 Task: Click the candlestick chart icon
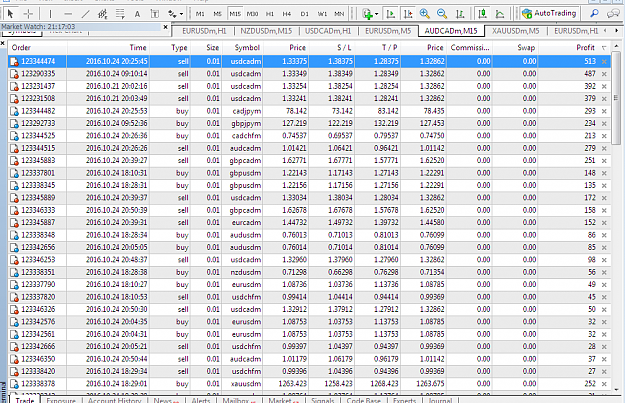click(482, 14)
